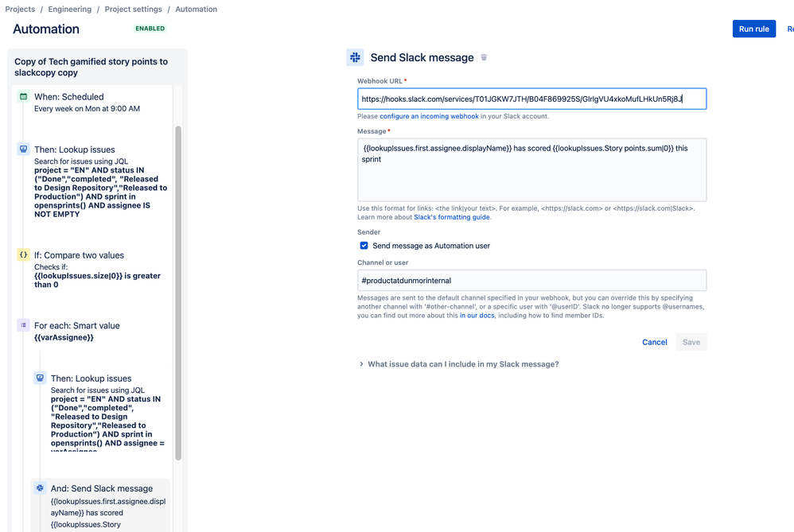Click the rule steps panel scrollbar

(x=178, y=293)
